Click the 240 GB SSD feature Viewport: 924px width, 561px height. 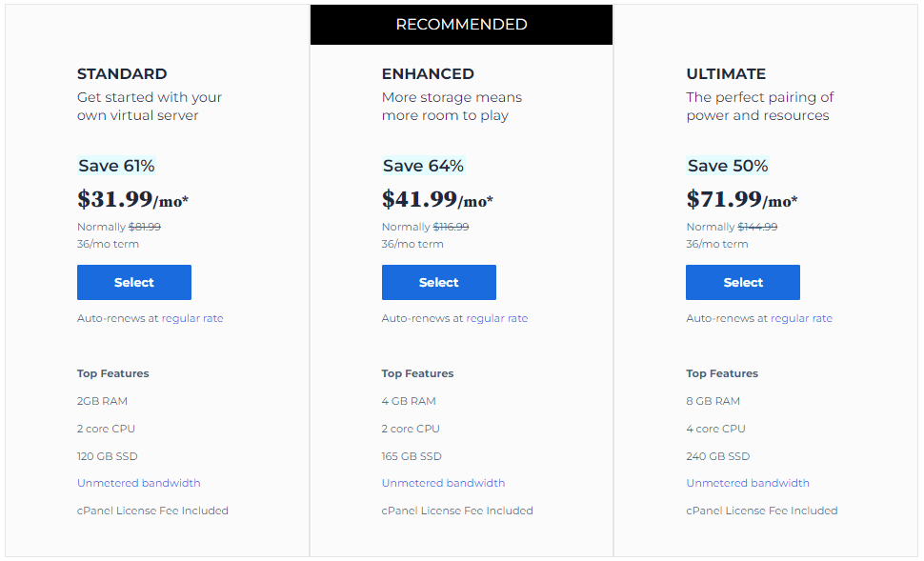(x=717, y=456)
